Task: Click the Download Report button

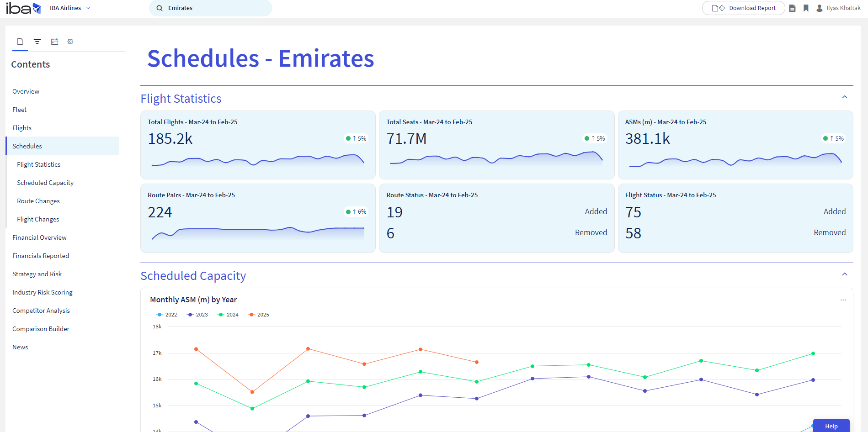Action: (743, 8)
